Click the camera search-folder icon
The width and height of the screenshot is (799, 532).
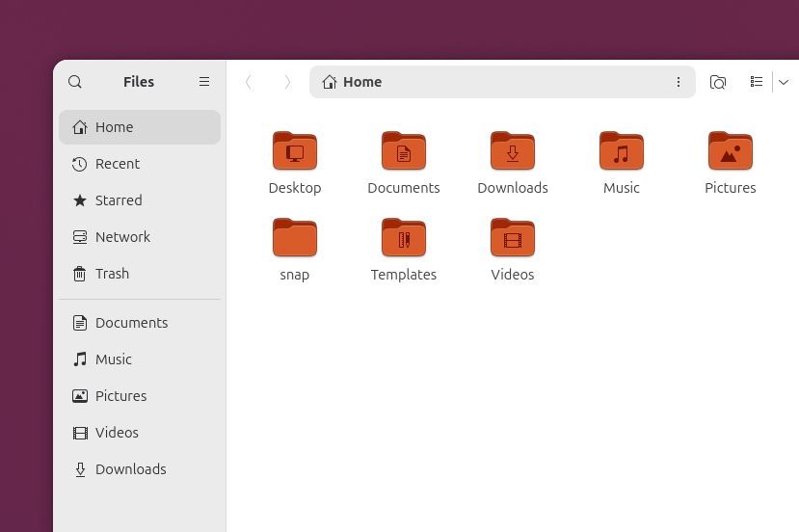click(x=718, y=82)
